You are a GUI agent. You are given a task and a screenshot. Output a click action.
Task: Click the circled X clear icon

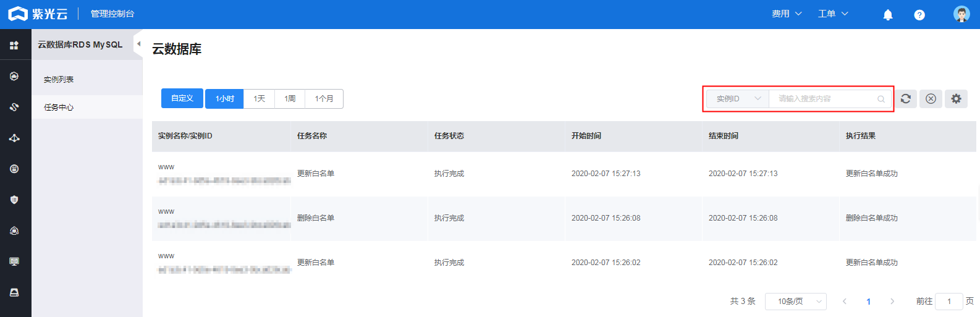[931, 99]
